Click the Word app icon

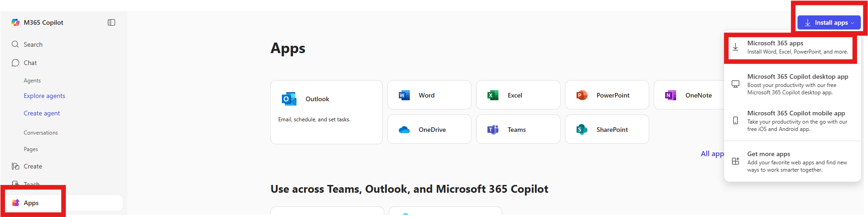(404, 95)
